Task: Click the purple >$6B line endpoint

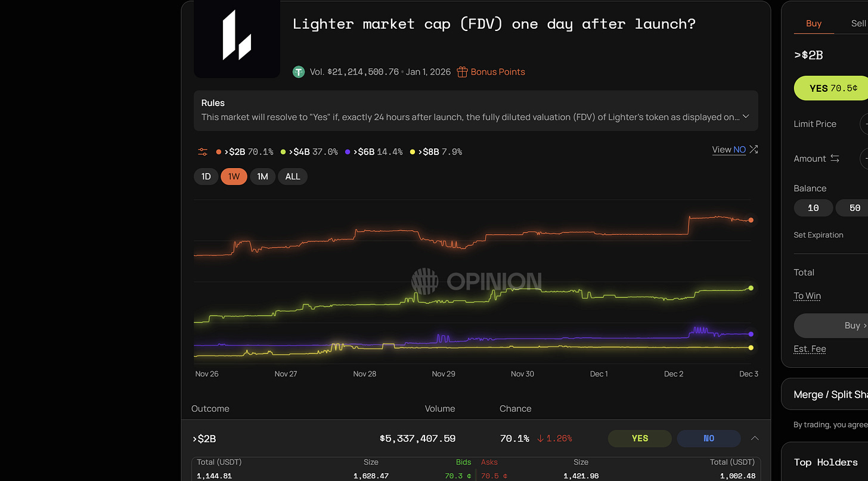Action: [x=751, y=334]
